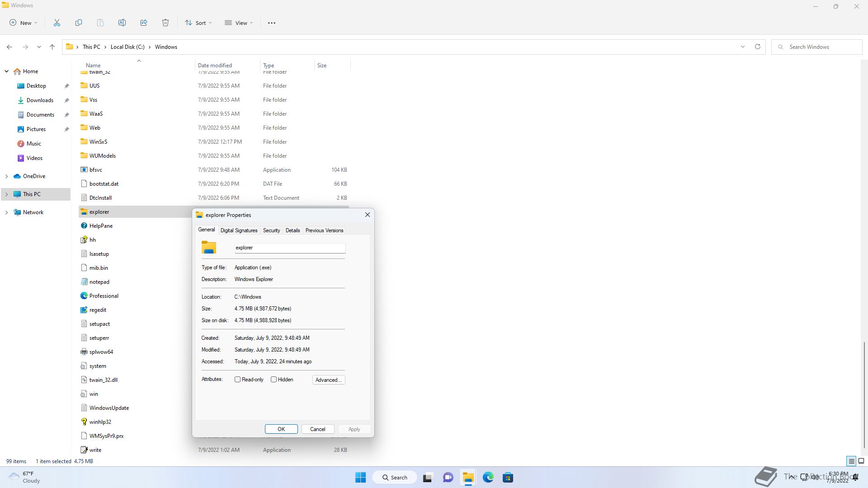Sort by the Name column header

pyautogui.click(x=138, y=66)
